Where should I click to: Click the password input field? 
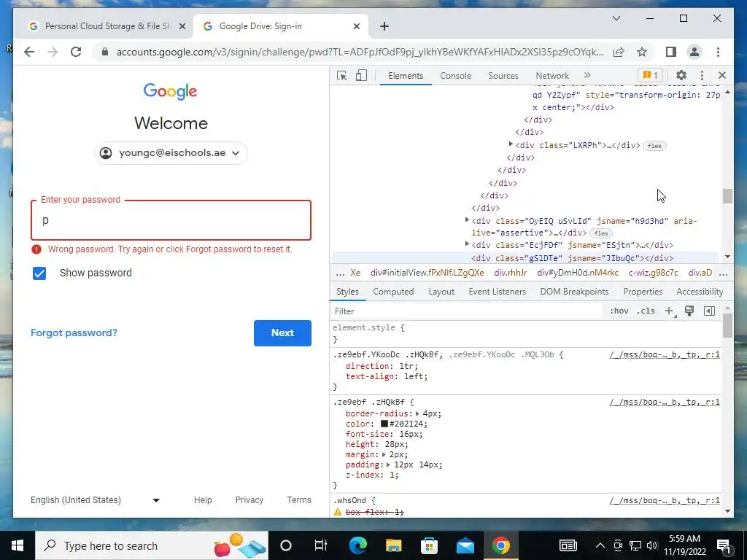[x=171, y=220]
